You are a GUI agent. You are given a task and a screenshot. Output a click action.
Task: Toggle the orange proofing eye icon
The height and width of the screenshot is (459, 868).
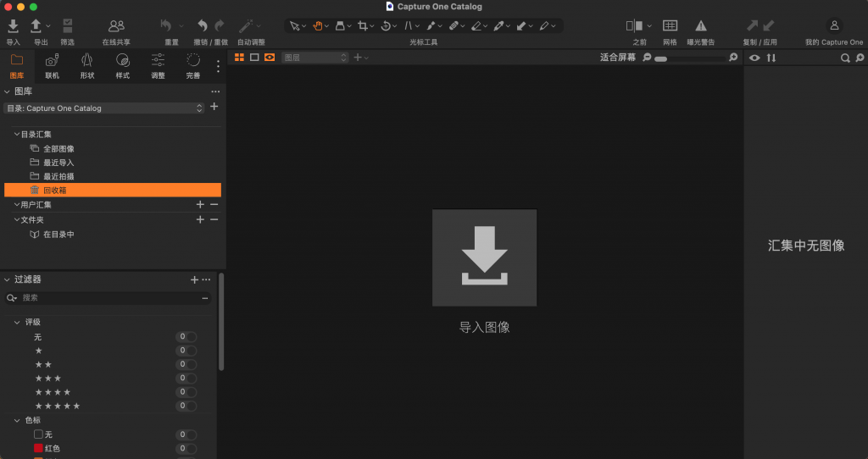point(270,58)
